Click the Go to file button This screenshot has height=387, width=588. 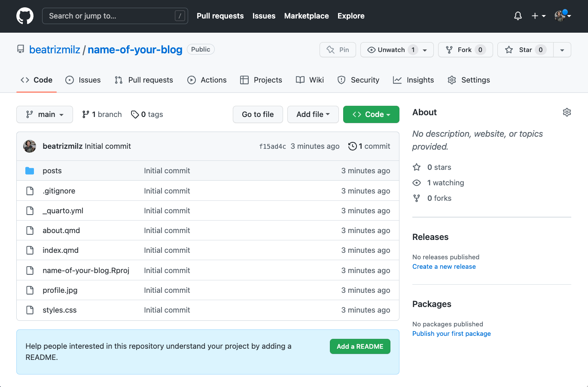[x=258, y=114]
